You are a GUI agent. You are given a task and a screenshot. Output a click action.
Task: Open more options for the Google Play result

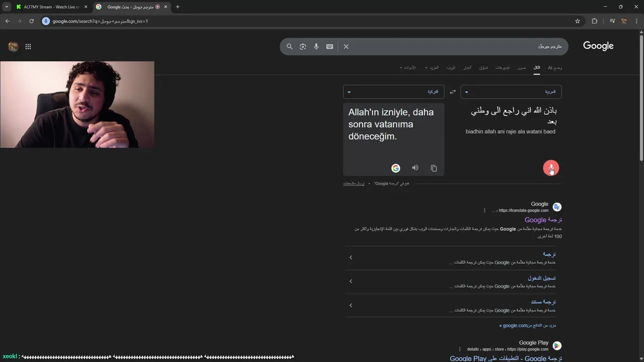click(x=459, y=349)
